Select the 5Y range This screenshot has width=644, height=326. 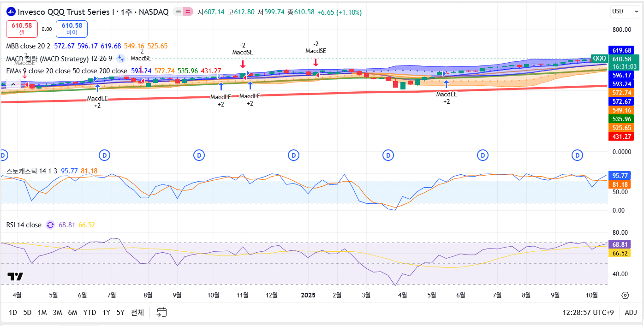[120, 312]
